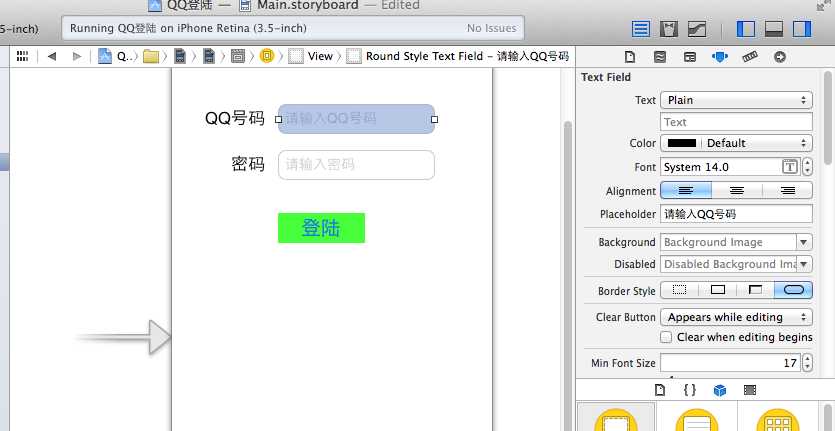This screenshot has height=431, width=835.
Task: Open the Text type Plain dropdown
Action: click(736, 100)
